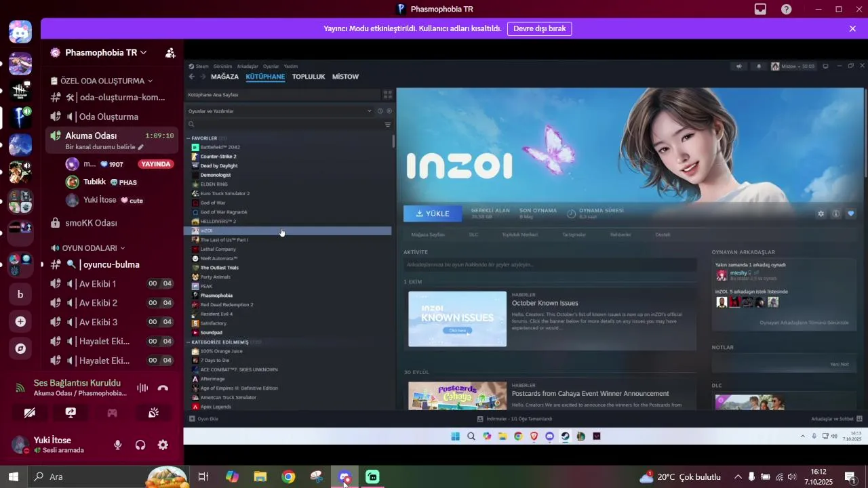Click the TOPLULUK tab in streamed Steam

[x=309, y=77]
